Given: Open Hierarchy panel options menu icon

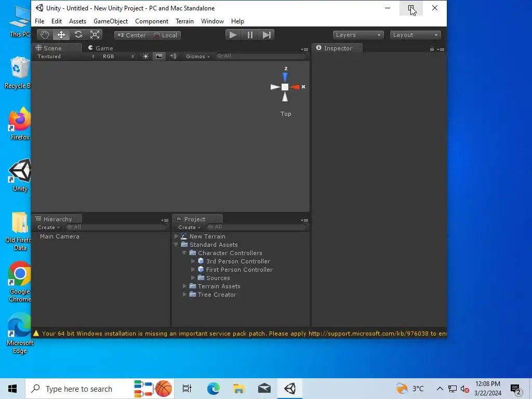Looking at the screenshot, I should click(165, 220).
